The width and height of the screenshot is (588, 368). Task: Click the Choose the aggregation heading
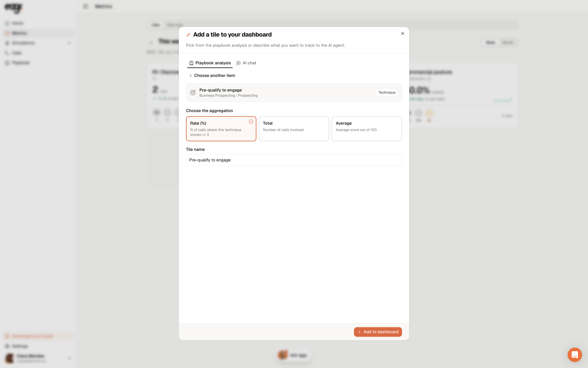pyautogui.click(x=209, y=111)
